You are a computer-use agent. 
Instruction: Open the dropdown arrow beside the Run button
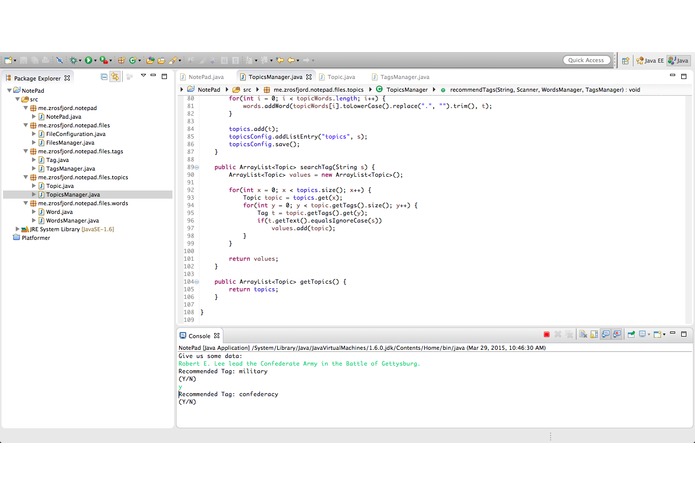point(95,61)
